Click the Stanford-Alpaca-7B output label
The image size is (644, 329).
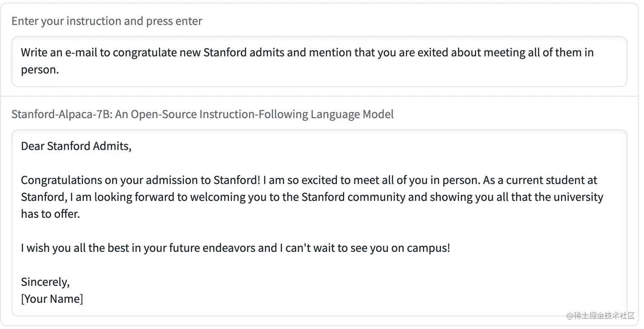tap(202, 114)
